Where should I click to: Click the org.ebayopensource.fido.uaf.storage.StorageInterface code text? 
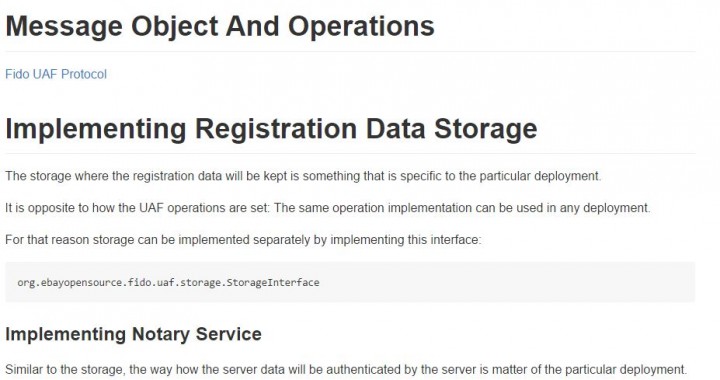168,282
